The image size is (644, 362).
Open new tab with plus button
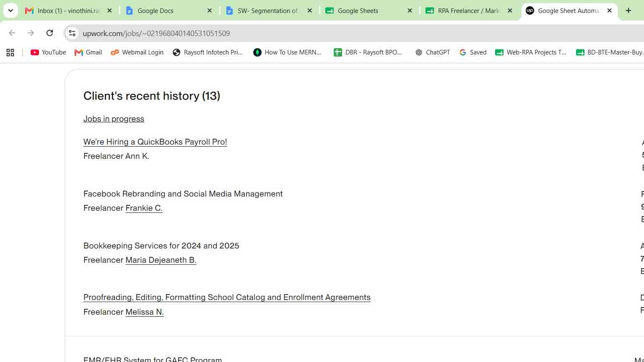click(x=628, y=11)
